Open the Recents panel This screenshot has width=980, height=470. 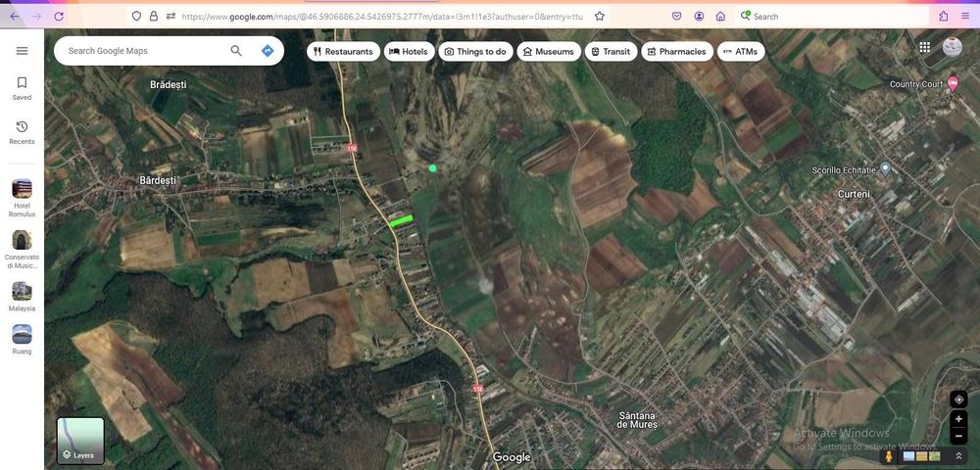22,132
